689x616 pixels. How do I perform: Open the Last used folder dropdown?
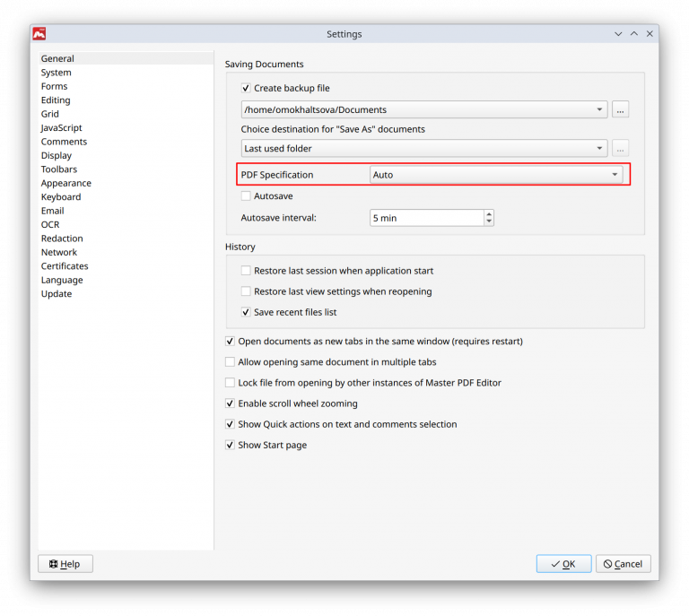[x=600, y=149]
